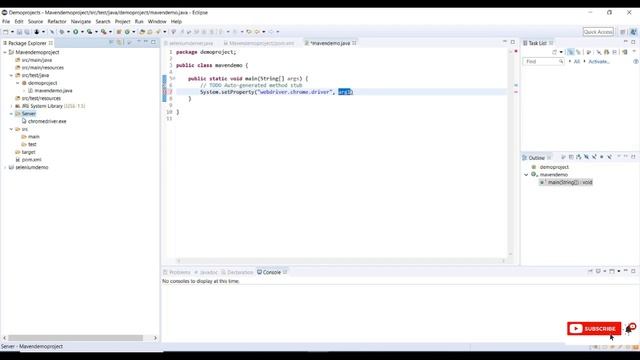Click the YouTube Subscribe button
Image resolution: width=640 pixels, height=360 pixels.
[x=594, y=329]
